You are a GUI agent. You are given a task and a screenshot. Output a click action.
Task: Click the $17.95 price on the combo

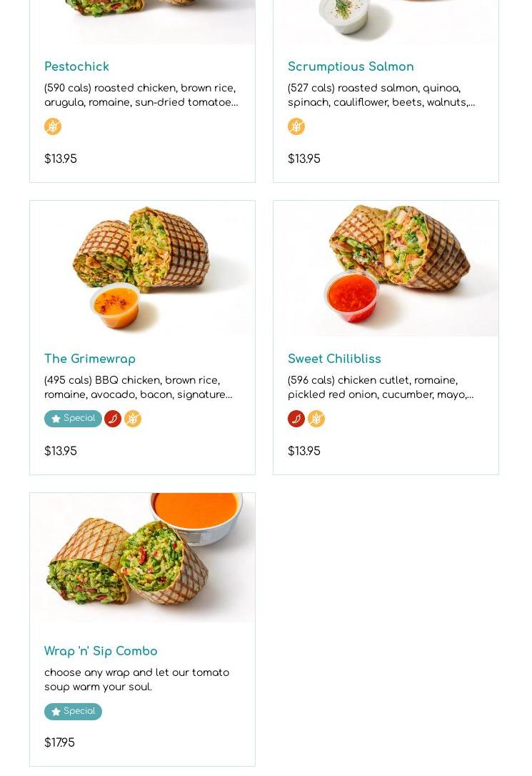59,743
